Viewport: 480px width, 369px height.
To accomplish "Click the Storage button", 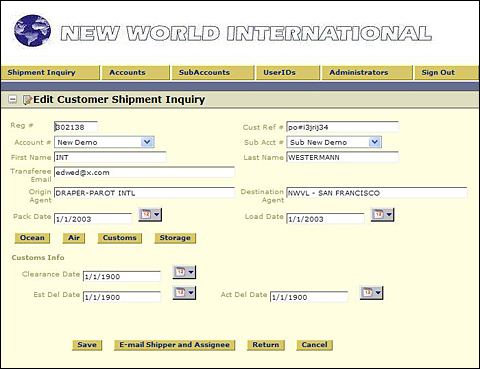I will [175, 238].
